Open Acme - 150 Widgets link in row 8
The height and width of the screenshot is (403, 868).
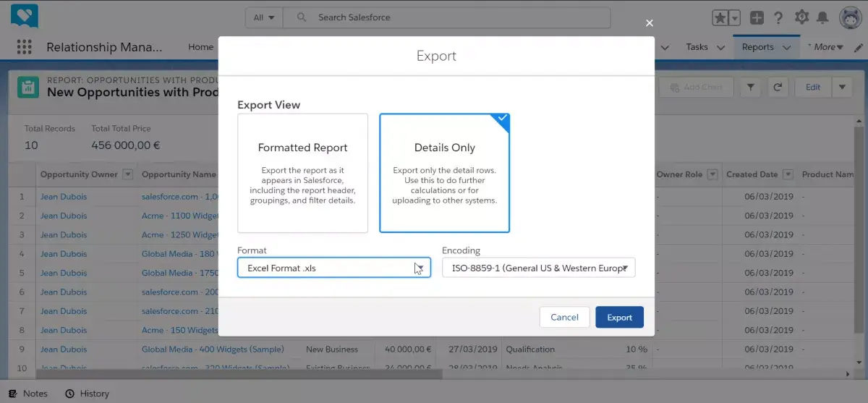point(180,330)
